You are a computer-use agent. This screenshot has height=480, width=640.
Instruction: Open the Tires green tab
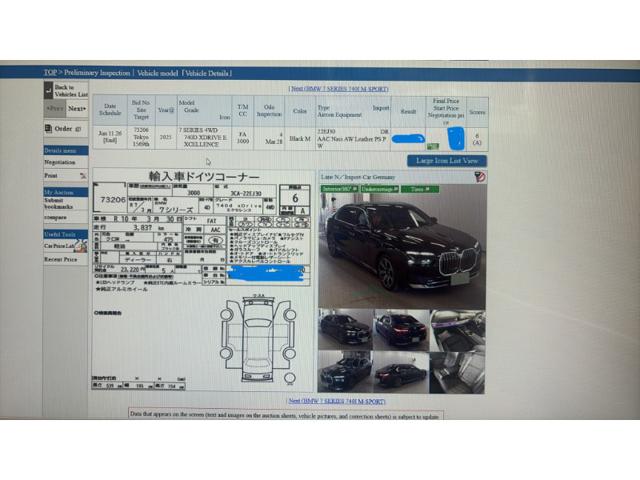pyautogui.click(x=420, y=189)
